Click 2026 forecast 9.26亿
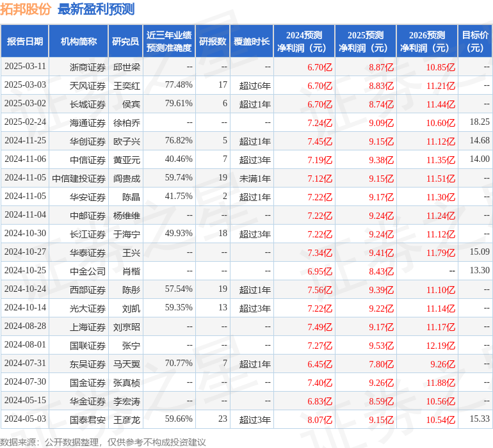Viewport: 493px width, 448px height. click(442, 364)
